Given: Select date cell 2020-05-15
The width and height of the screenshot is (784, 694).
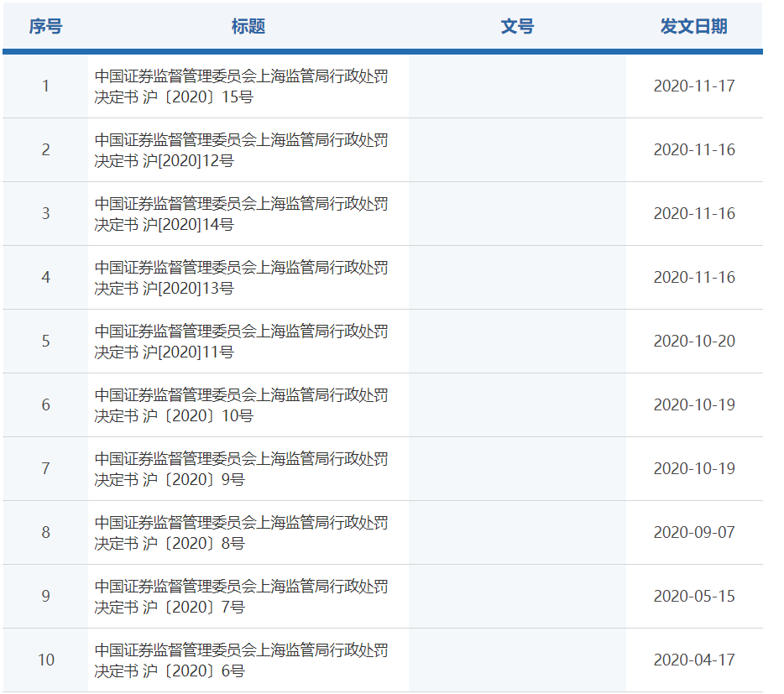Looking at the screenshot, I should (x=694, y=596).
